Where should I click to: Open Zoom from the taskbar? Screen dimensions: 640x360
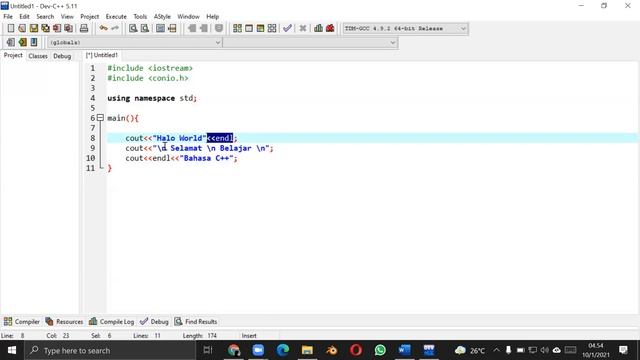pos(258,350)
